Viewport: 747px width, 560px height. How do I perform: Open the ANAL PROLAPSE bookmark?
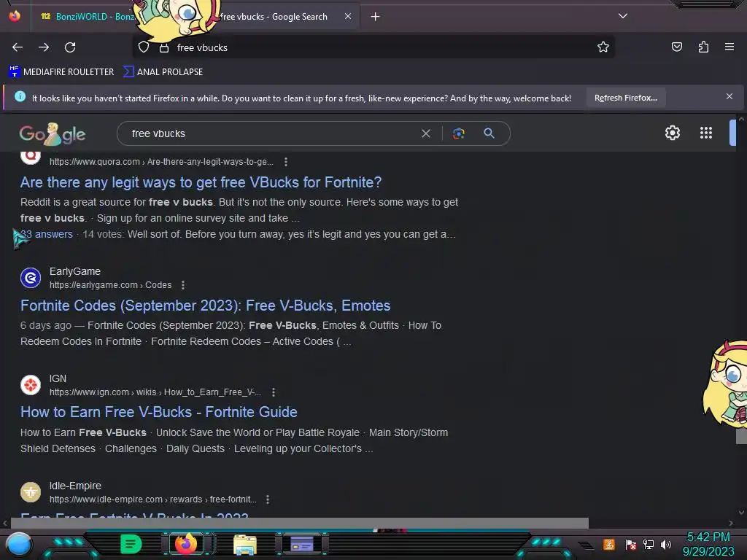(x=163, y=72)
